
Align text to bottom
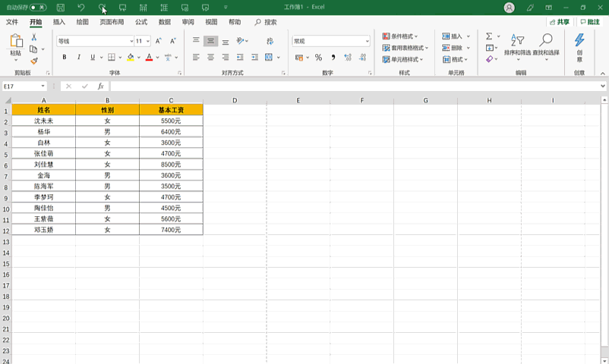click(226, 42)
